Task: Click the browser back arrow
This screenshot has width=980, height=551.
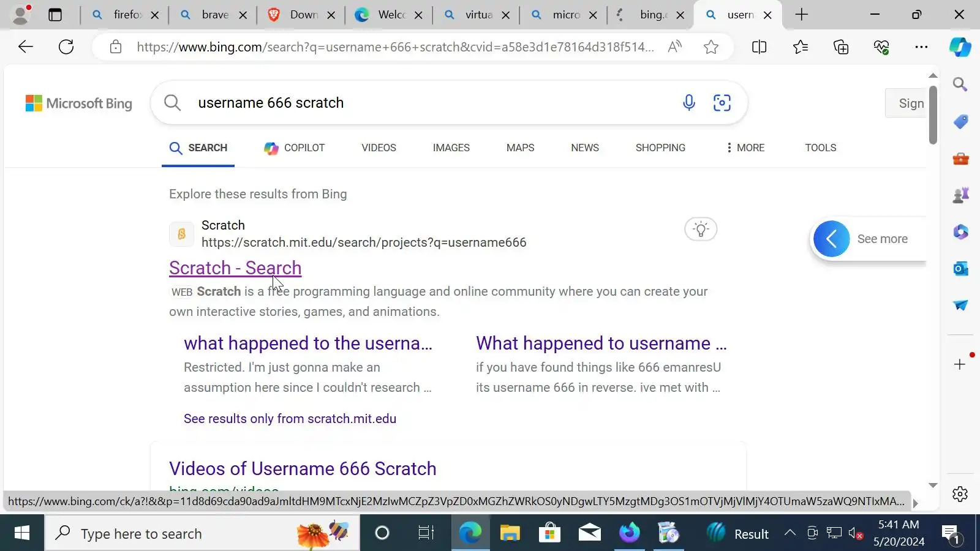Action: point(26,47)
